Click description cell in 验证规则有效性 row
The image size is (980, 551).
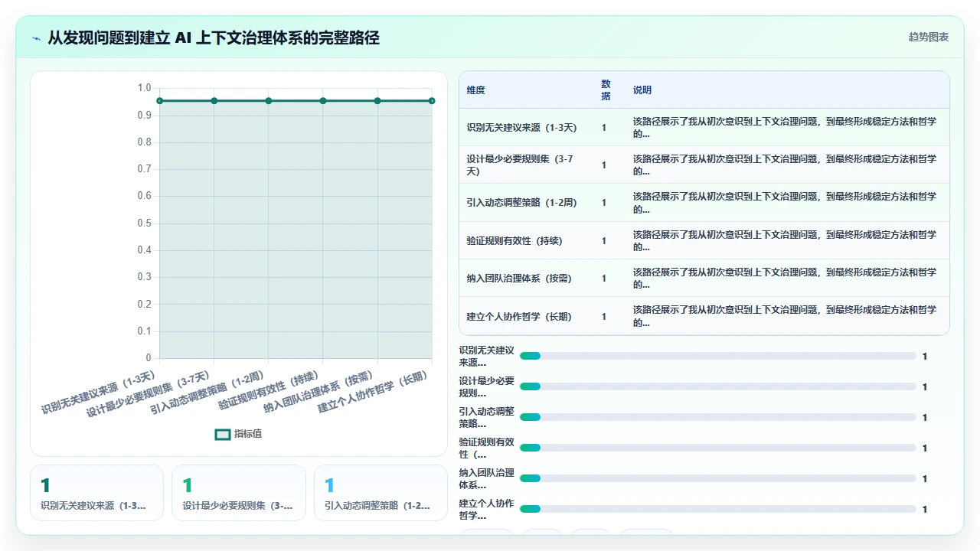[785, 240]
